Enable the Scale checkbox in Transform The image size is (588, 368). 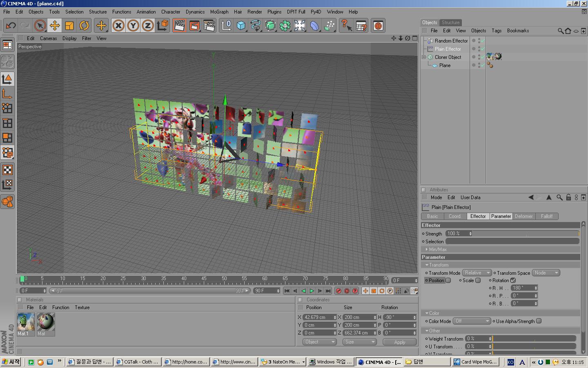pos(478,280)
